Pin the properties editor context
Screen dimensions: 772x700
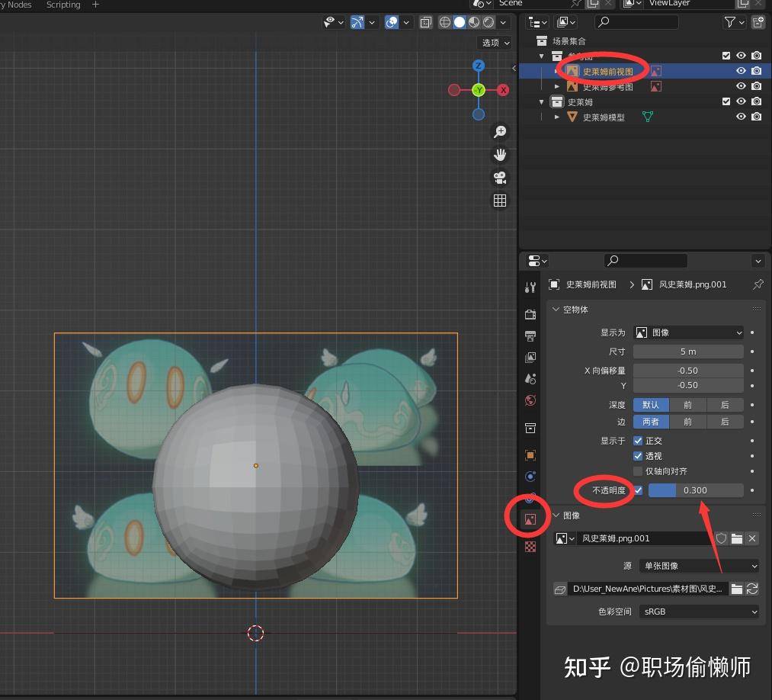click(x=758, y=284)
